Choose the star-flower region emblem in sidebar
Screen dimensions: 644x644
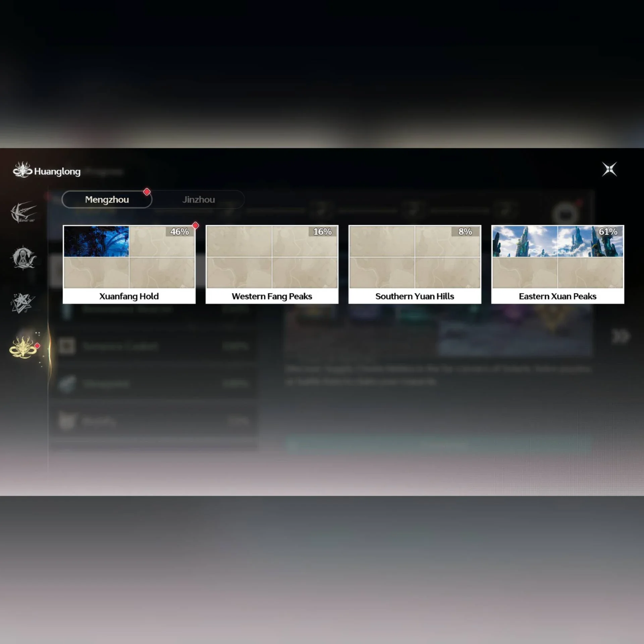point(23,303)
